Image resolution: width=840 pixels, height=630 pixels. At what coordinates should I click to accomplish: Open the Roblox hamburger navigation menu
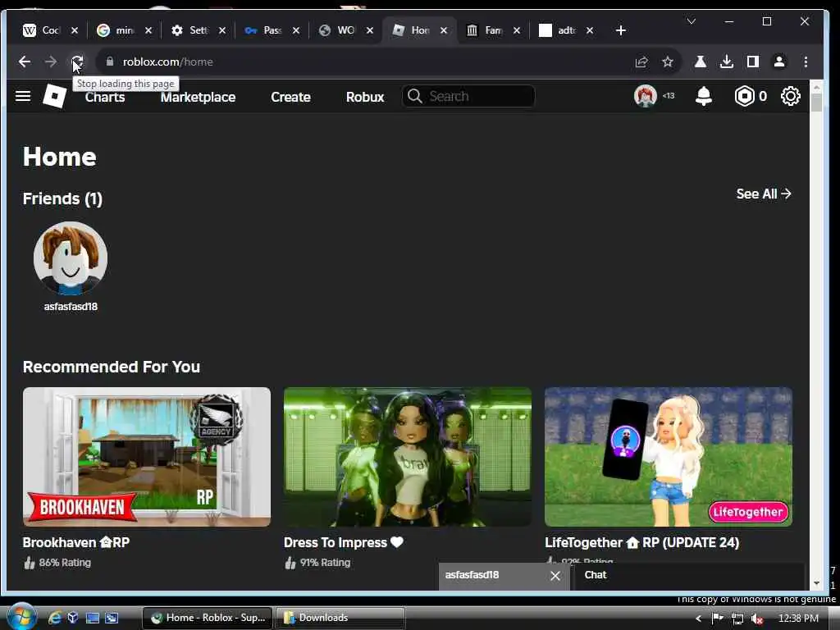[x=22, y=97]
